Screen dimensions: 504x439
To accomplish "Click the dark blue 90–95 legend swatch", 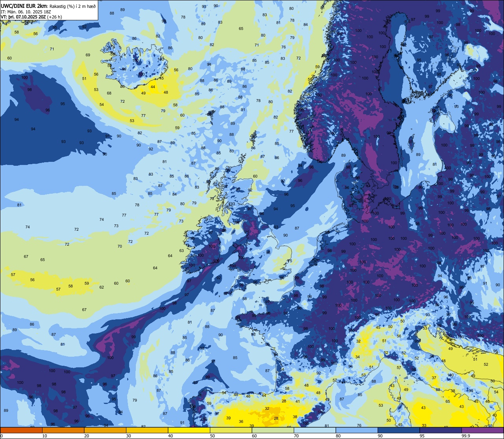I will (398, 430).
